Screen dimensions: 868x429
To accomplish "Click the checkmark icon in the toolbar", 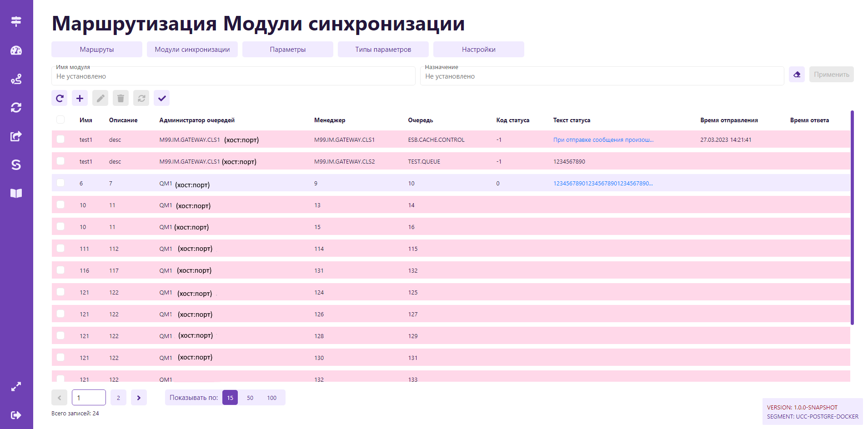I will click(161, 98).
